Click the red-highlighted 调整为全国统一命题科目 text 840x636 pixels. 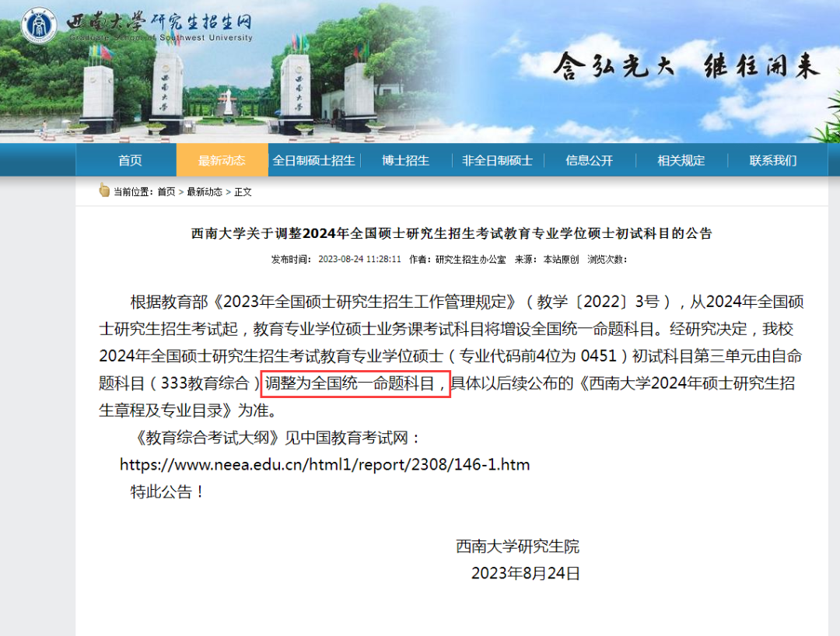tap(355, 384)
